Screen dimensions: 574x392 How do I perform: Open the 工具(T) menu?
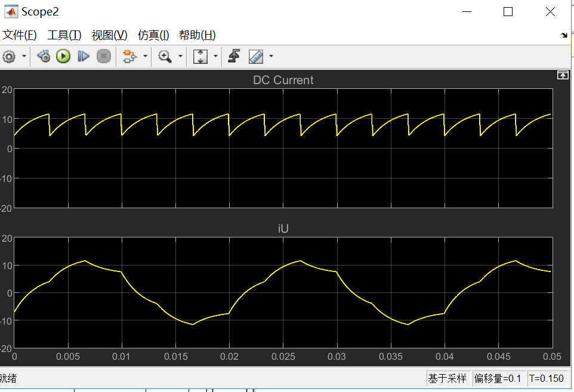point(64,35)
